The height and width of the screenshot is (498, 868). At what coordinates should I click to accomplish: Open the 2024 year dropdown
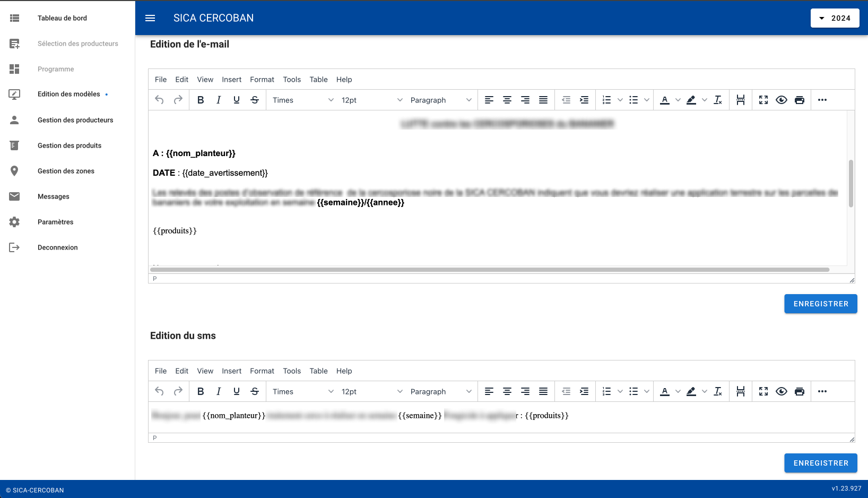[835, 18]
